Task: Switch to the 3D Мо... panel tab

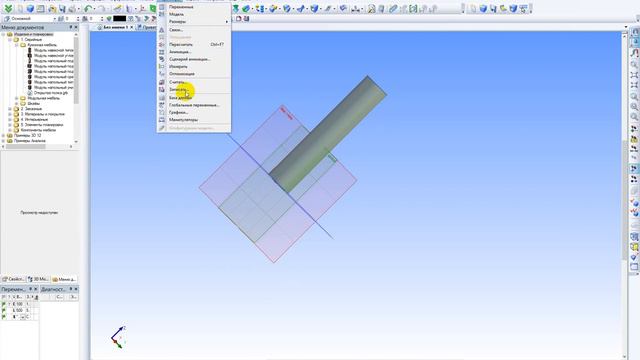Action: [x=38, y=279]
